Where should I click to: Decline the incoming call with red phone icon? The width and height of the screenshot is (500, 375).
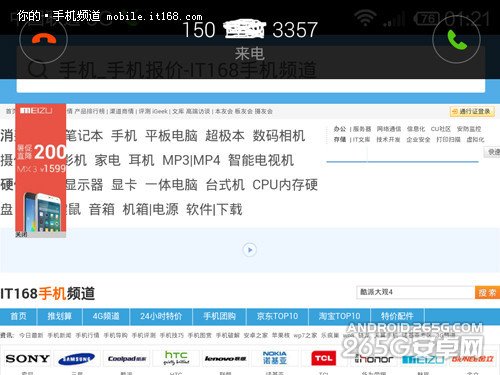click(44, 39)
